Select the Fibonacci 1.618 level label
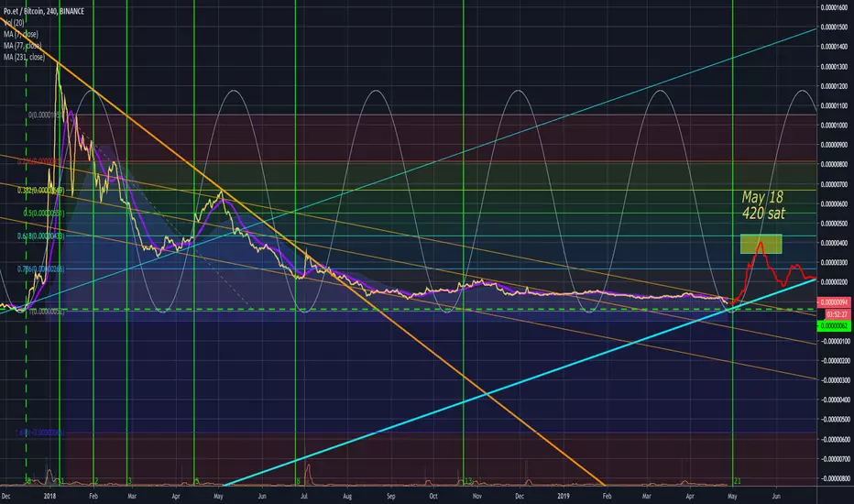 [41, 433]
